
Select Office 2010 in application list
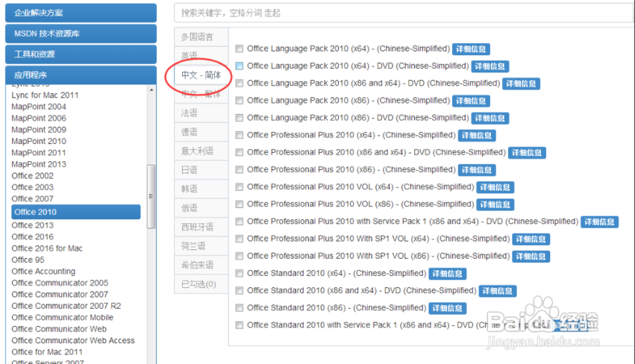[75, 212]
